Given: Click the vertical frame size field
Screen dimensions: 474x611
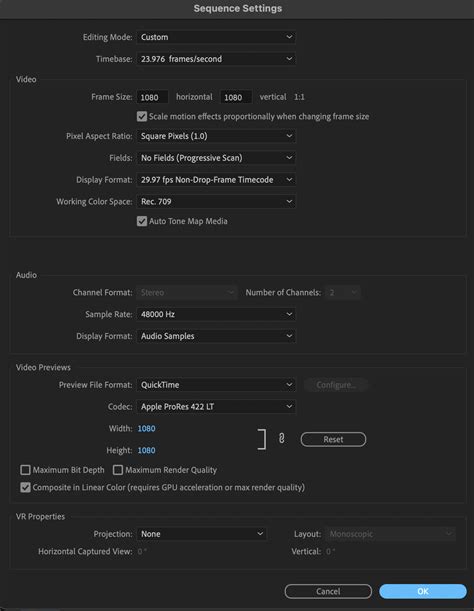Looking at the screenshot, I should [x=236, y=97].
